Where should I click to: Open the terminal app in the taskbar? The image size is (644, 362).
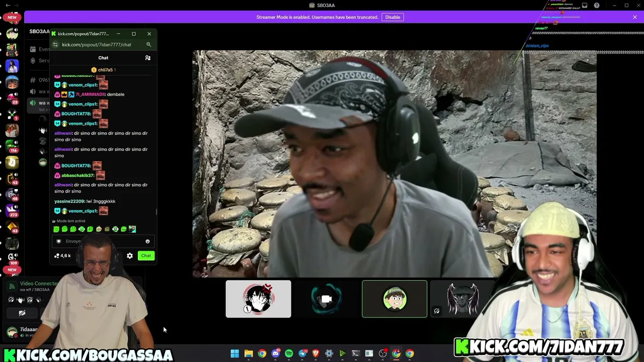pyautogui.click(x=356, y=353)
